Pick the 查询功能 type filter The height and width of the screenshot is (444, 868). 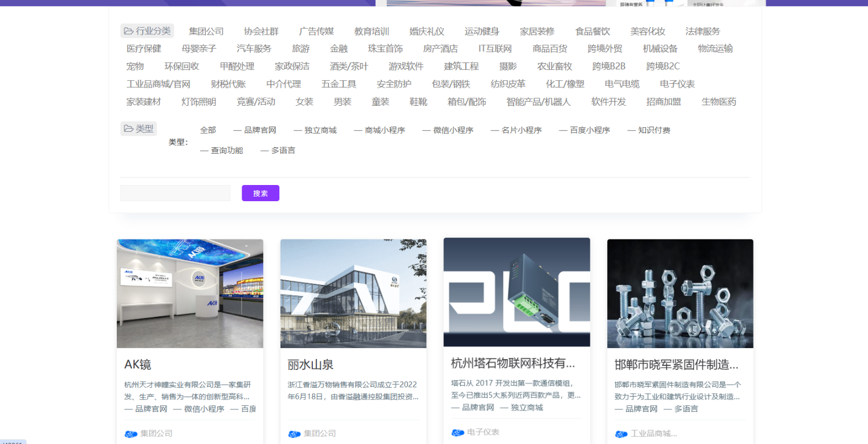[221, 150]
